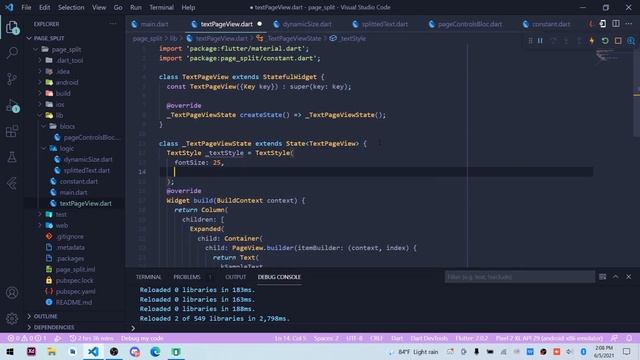Clear the debug console
The image size is (640, 360).
coord(602,277)
